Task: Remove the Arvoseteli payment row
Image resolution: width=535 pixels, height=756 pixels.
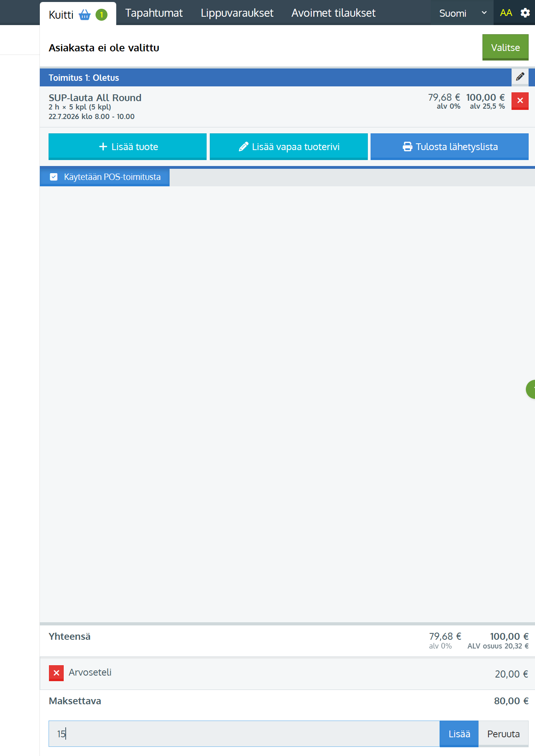Action: tap(56, 673)
